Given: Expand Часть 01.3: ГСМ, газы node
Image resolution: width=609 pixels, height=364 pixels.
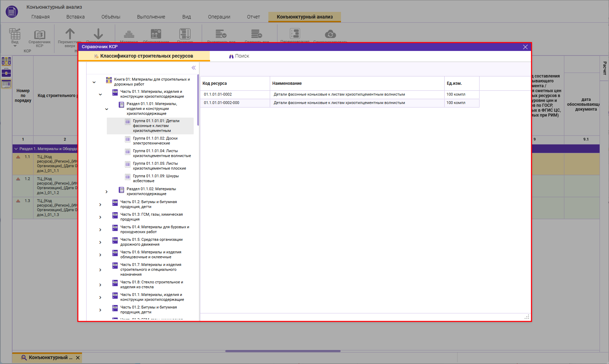Looking at the screenshot, I should point(100,217).
